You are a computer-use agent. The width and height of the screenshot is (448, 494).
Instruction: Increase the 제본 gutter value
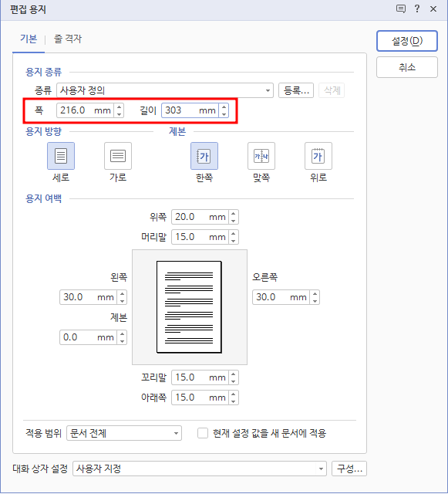122,334
